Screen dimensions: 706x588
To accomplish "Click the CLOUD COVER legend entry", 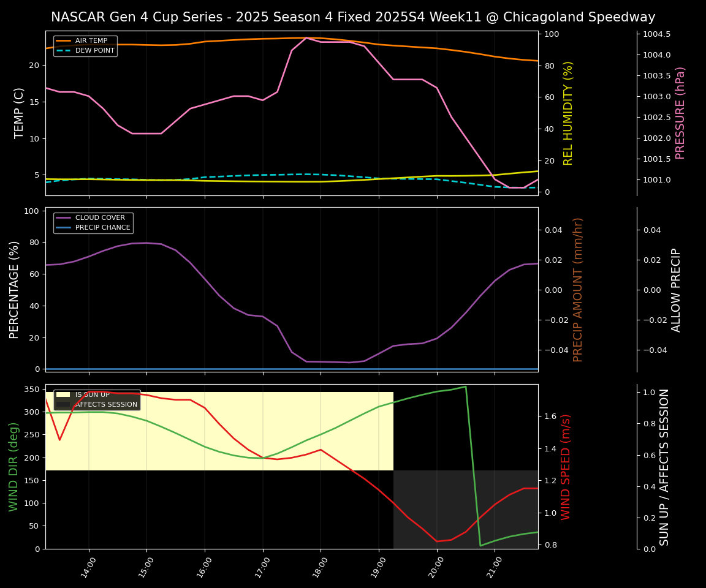I will [100, 218].
